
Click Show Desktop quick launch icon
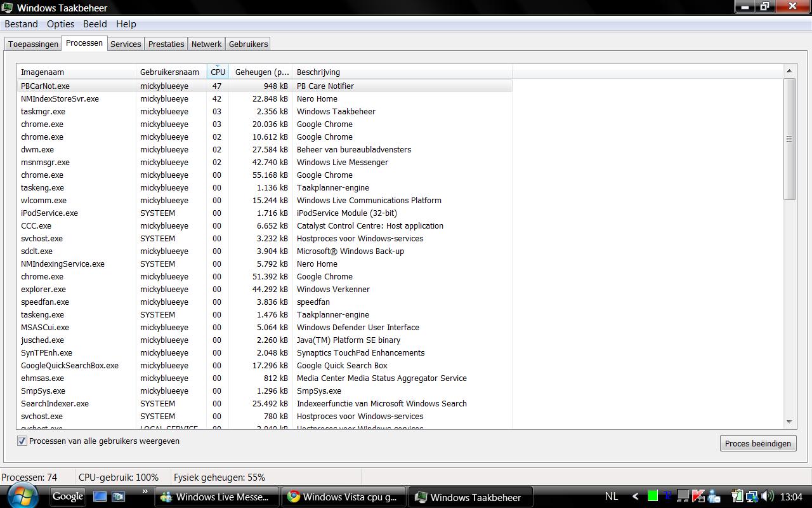click(x=100, y=497)
